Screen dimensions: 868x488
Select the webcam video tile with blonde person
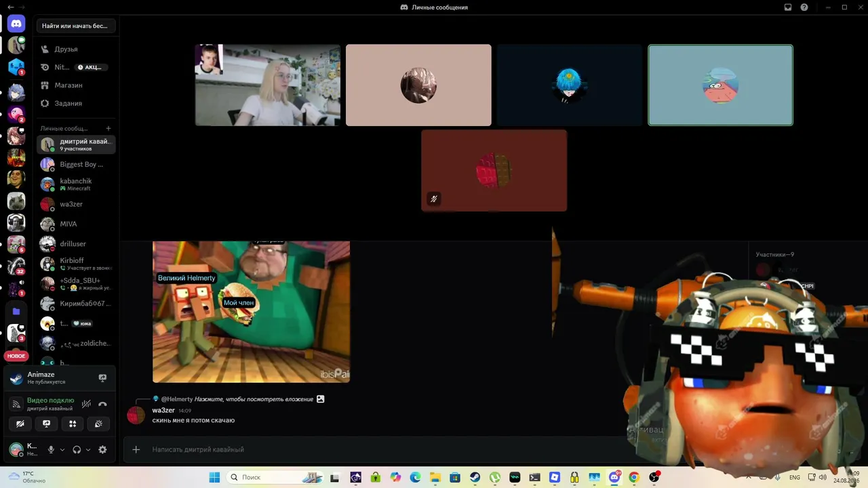pyautogui.click(x=268, y=85)
